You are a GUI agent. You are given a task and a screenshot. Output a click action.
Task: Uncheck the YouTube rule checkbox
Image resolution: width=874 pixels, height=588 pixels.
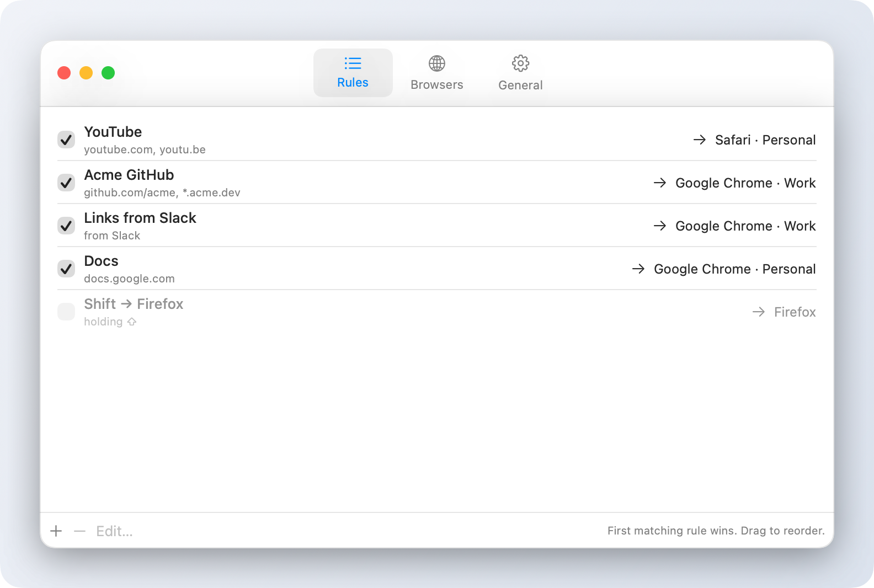(66, 140)
